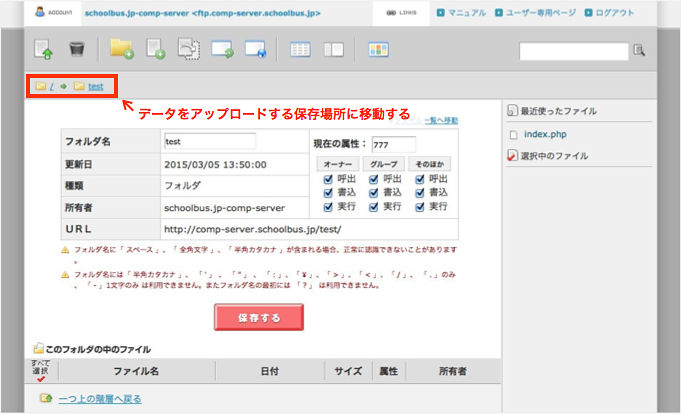Screen dimensions: 681x414
Task: Click the LINKS chain icon
Action: click(x=391, y=13)
